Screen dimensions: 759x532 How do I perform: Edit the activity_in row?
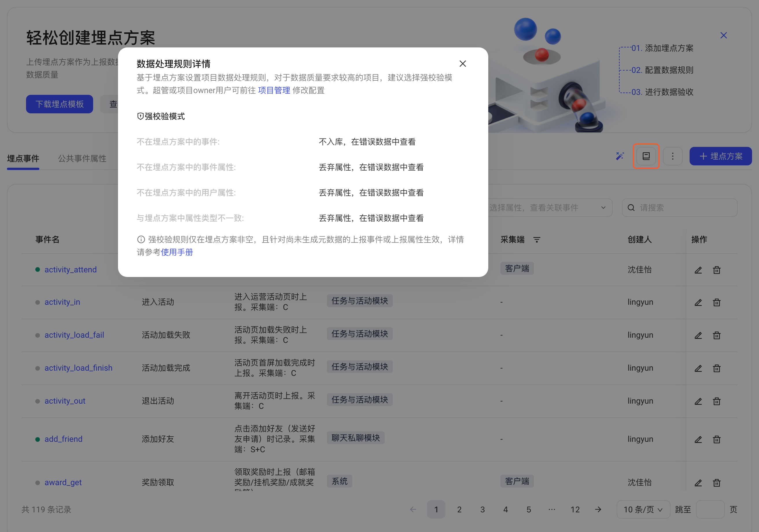[698, 302]
